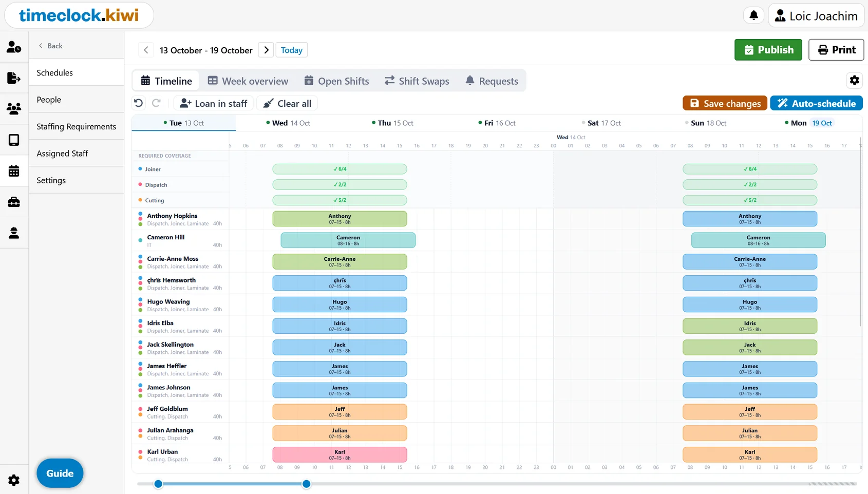Open the bottom sidebar settings gear
This screenshot has width=868, height=494.
[x=14, y=480]
